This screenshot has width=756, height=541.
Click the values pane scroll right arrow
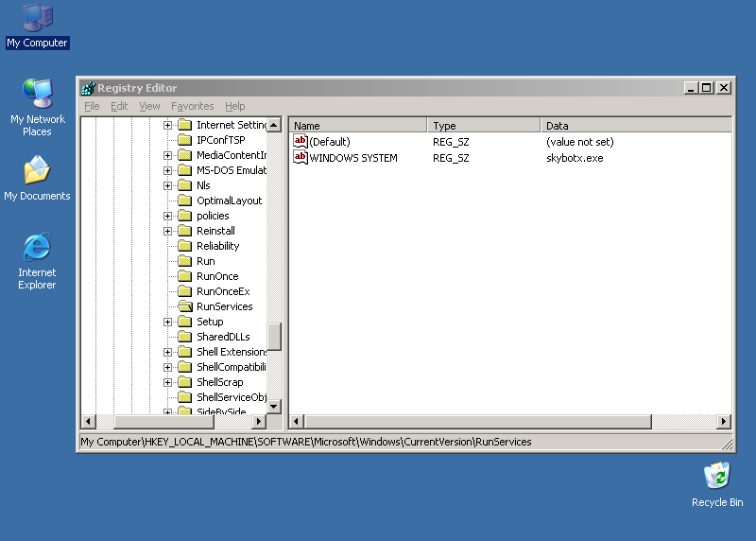point(723,421)
